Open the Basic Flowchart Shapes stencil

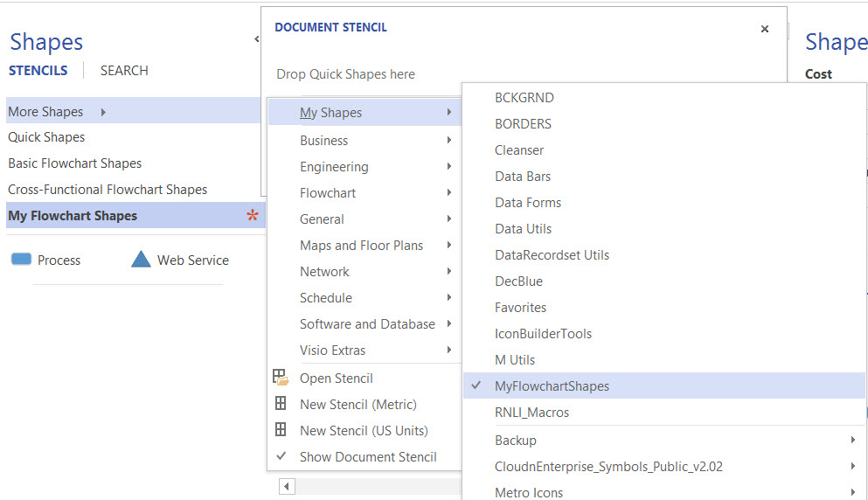74,163
